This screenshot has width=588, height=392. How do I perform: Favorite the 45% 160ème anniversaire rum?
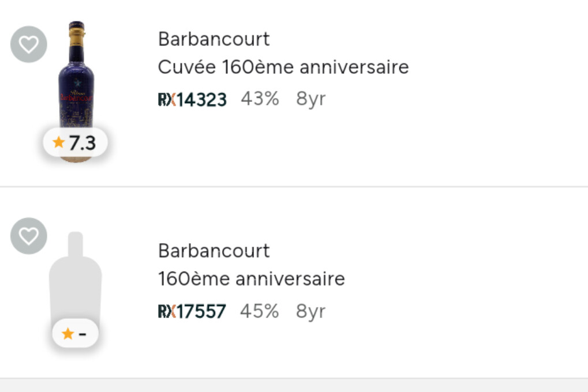pos(28,236)
